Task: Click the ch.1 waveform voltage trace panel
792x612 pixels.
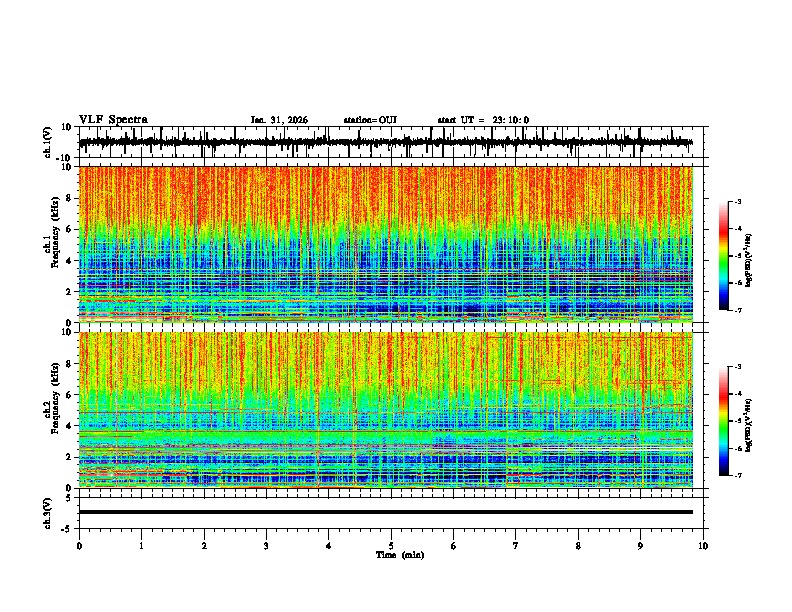Action: click(x=393, y=142)
